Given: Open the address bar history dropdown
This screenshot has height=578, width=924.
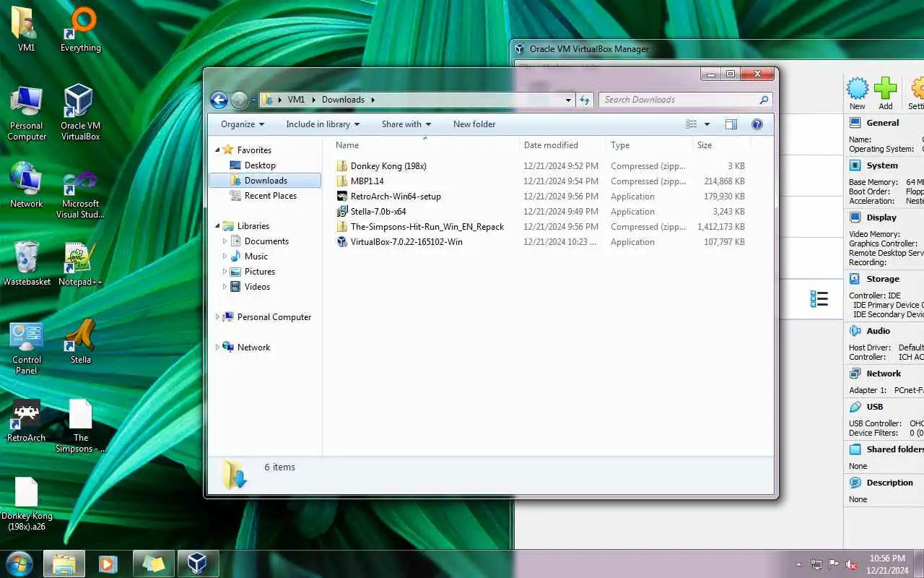Looking at the screenshot, I should (569, 100).
